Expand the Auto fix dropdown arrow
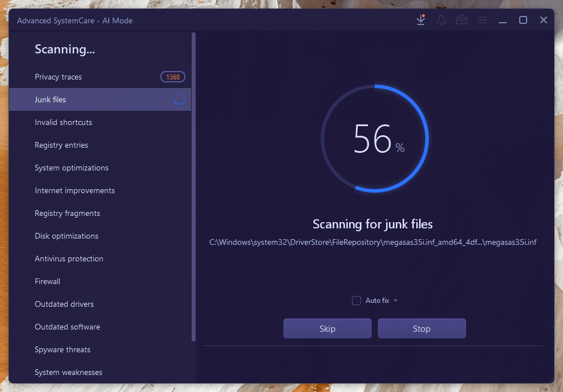 tap(395, 301)
